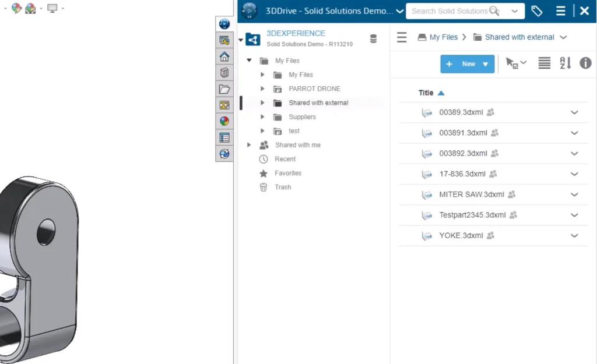This screenshot has height=364, width=597.
Task: Open the Appearances color ball tab
Action: click(224, 121)
